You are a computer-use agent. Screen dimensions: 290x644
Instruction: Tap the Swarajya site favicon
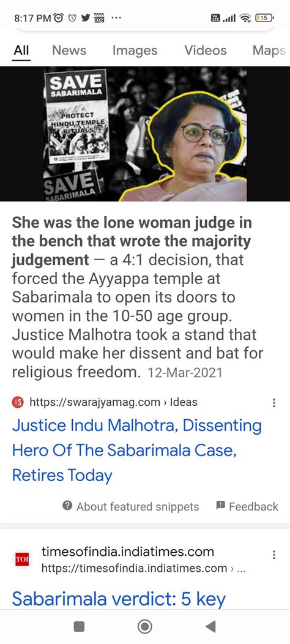18,403
